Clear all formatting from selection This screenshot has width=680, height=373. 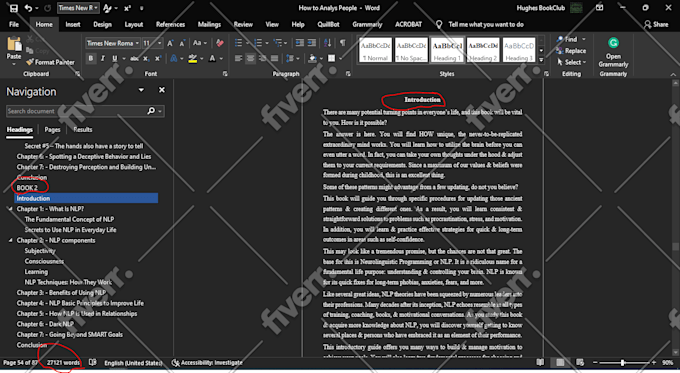pos(220,43)
